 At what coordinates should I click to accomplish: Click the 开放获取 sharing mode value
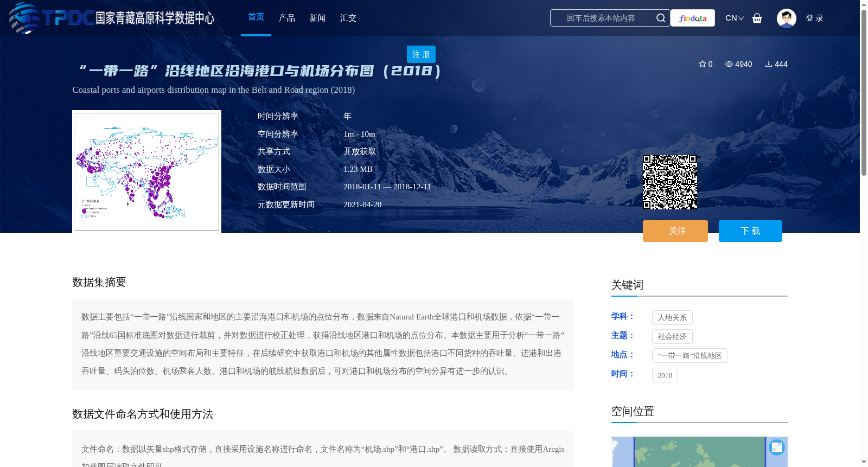tap(360, 151)
